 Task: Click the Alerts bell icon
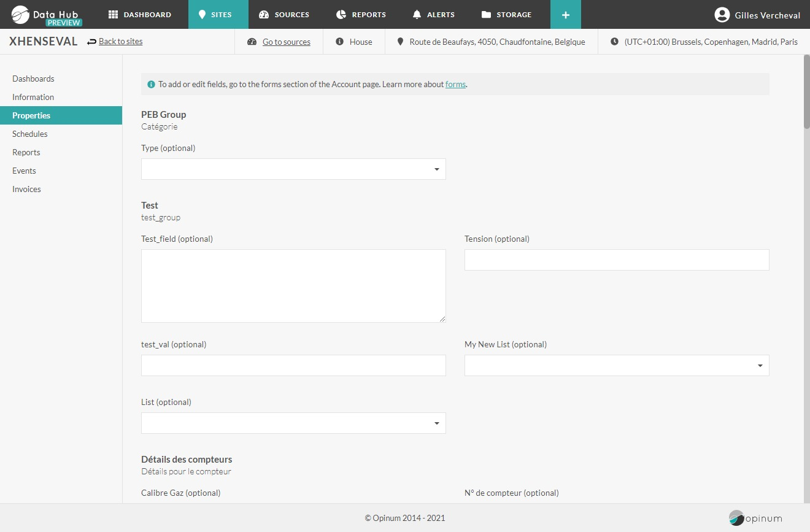[x=417, y=15]
